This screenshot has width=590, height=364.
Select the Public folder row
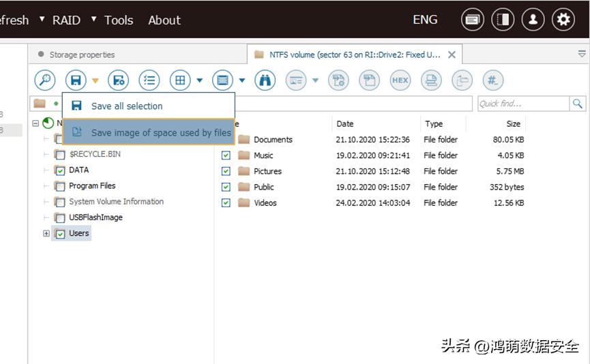point(372,187)
